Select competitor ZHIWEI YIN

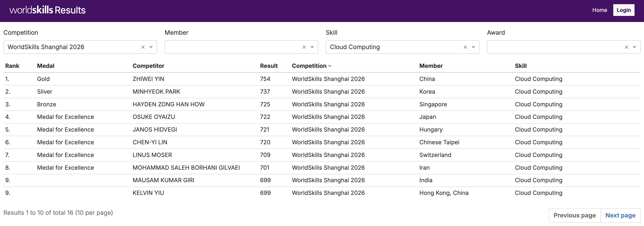point(148,79)
